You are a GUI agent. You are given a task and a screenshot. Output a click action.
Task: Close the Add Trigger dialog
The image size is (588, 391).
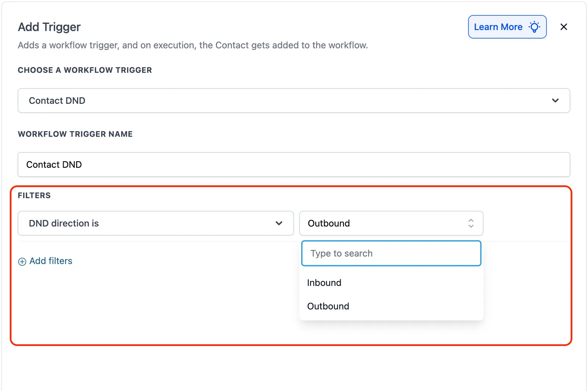[564, 27]
